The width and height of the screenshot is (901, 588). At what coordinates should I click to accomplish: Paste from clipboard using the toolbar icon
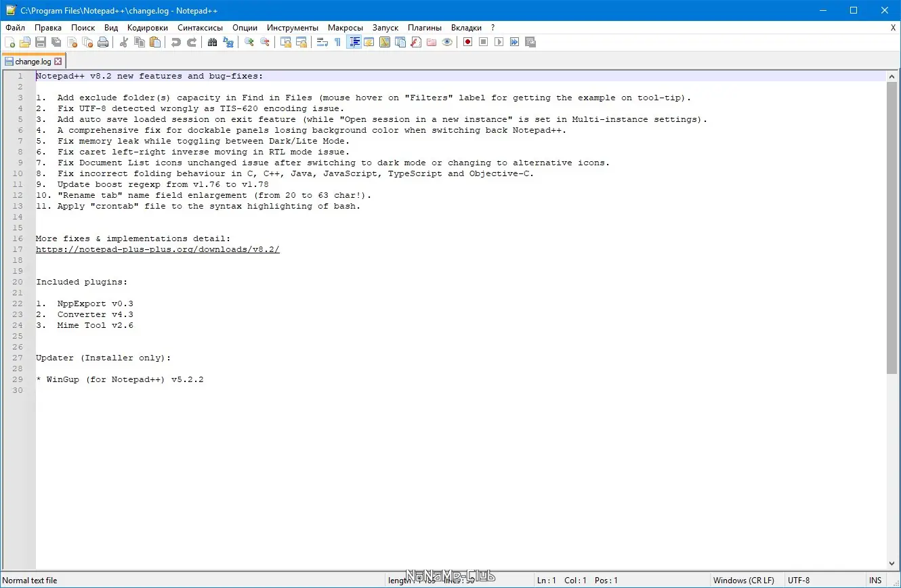pyautogui.click(x=155, y=42)
